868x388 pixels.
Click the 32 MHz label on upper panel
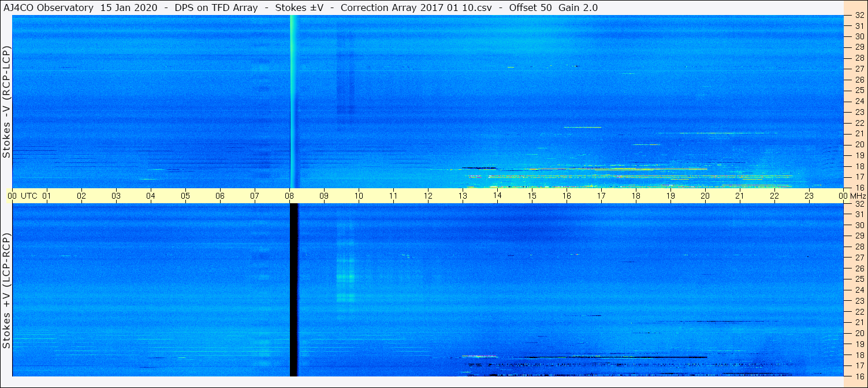pos(859,15)
